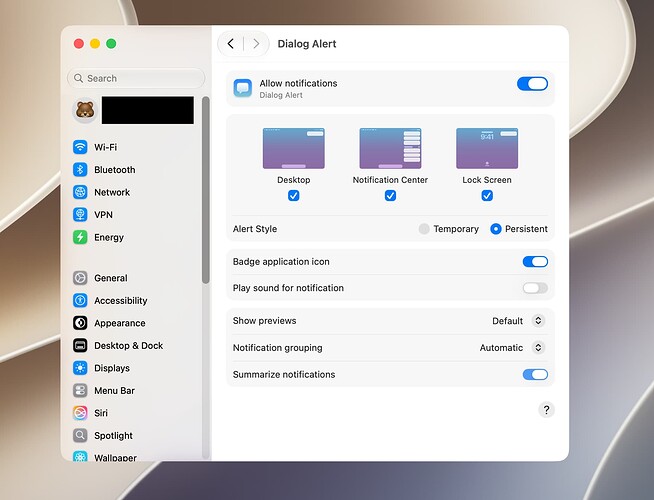Click the Notification Center preview thumbnail
Screen dimensions: 654x500
tap(390, 148)
